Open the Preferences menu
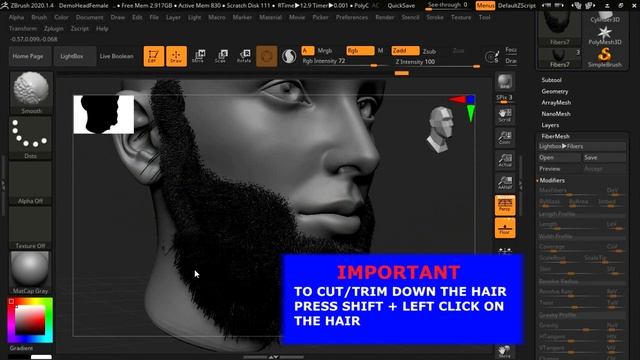This screenshot has height=360, width=640. click(x=352, y=18)
